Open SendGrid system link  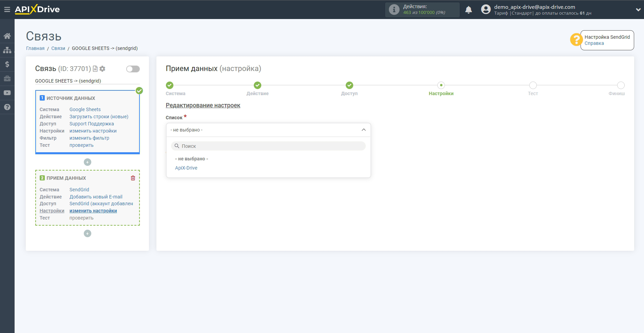tap(79, 190)
